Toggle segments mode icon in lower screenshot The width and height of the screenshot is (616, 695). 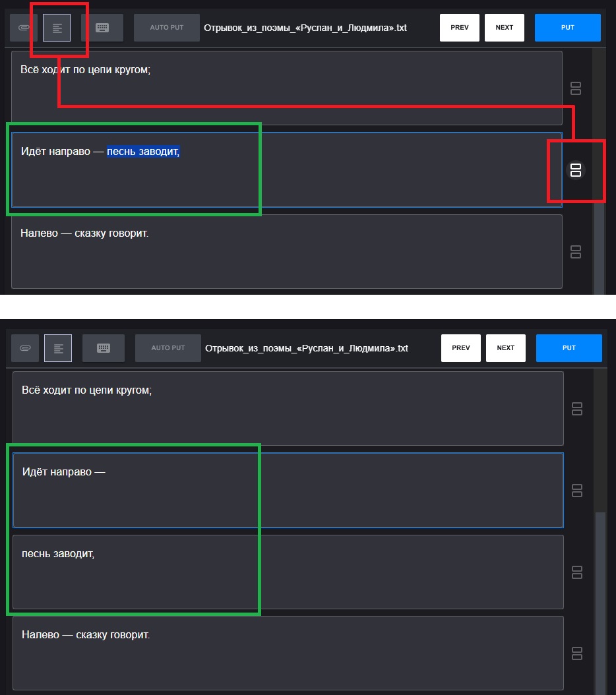pyautogui.click(x=58, y=348)
